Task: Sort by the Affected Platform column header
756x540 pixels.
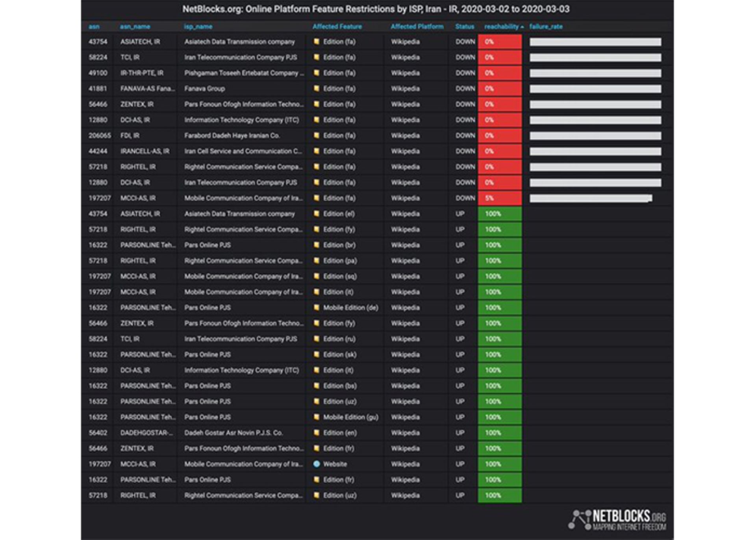Action: pyautogui.click(x=417, y=26)
